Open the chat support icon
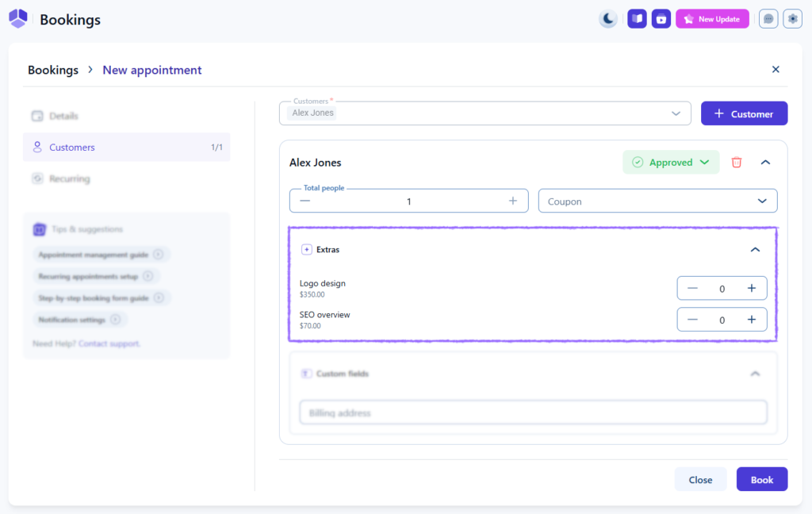 point(768,19)
